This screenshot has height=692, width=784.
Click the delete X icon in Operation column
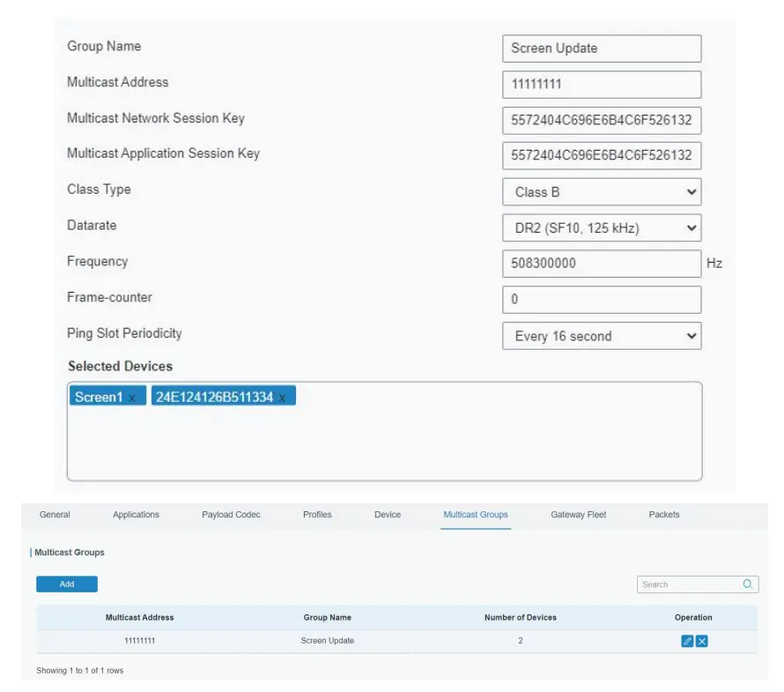[x=702, y=641]
